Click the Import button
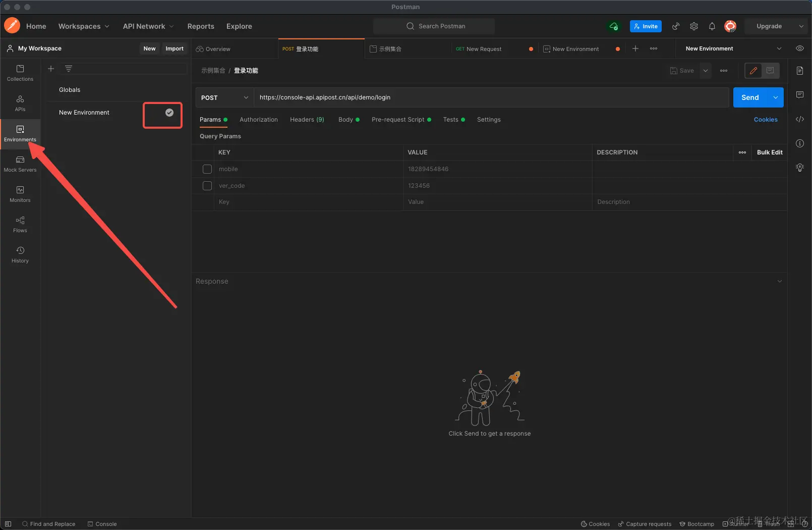Image resolution: width=812 pixels, height=530 pixels. point(175,48)
